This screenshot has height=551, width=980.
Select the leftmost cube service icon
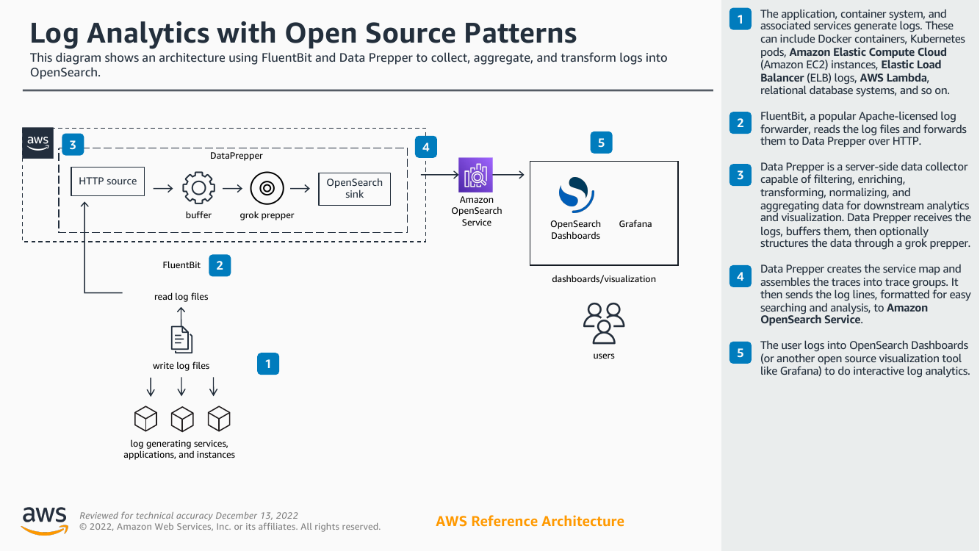coord(145,419)
